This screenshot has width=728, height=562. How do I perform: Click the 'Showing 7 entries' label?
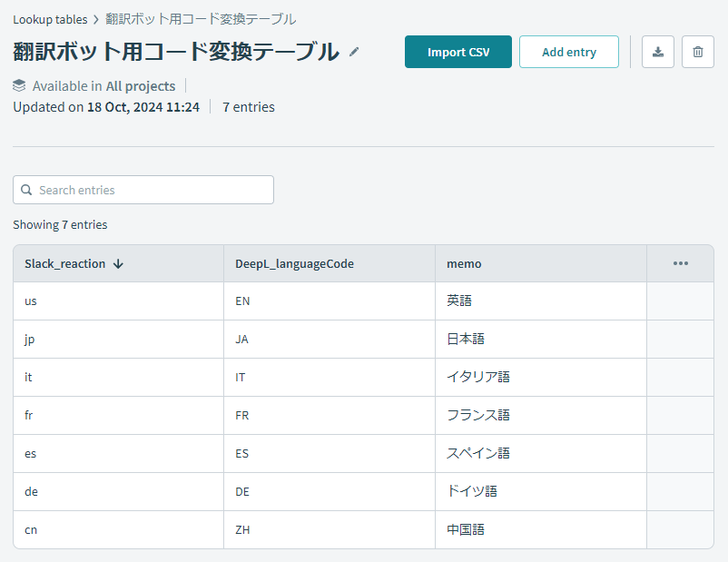coord(60,225)
